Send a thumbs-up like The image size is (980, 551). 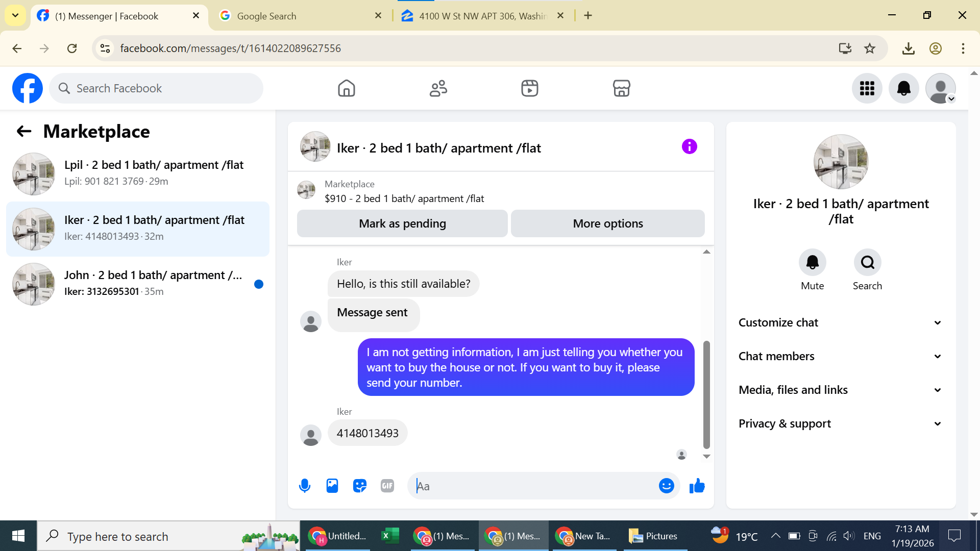[697, 486]
